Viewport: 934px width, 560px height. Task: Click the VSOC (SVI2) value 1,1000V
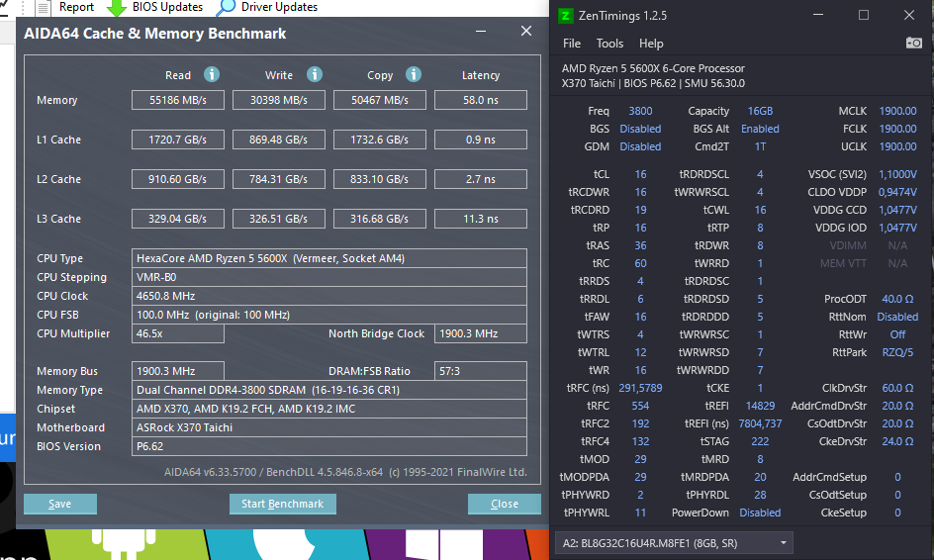(897, 174)
